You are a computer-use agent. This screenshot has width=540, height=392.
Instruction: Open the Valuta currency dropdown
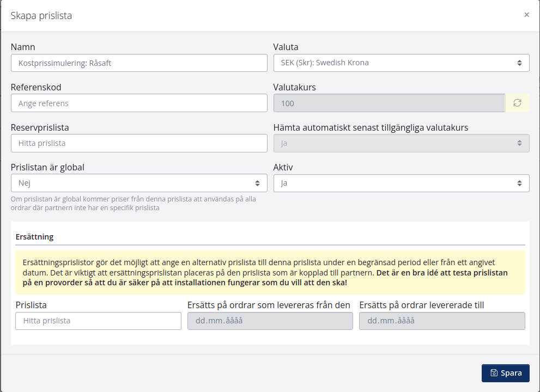(x=401, y=63)
